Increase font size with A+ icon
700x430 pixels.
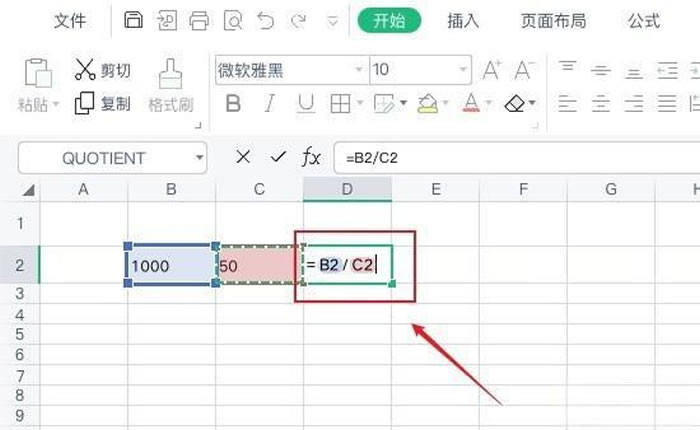pos(492,70)
